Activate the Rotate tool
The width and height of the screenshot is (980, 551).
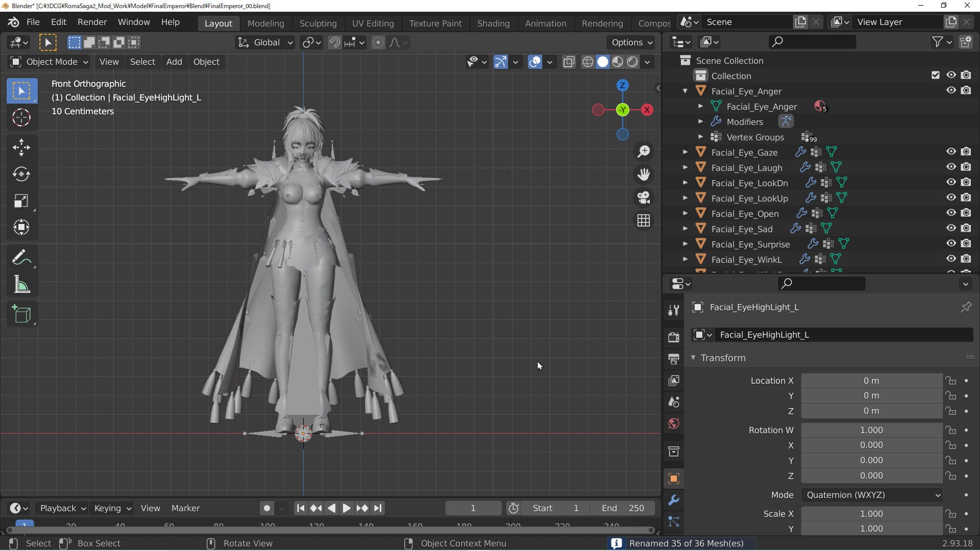(21, 174)
